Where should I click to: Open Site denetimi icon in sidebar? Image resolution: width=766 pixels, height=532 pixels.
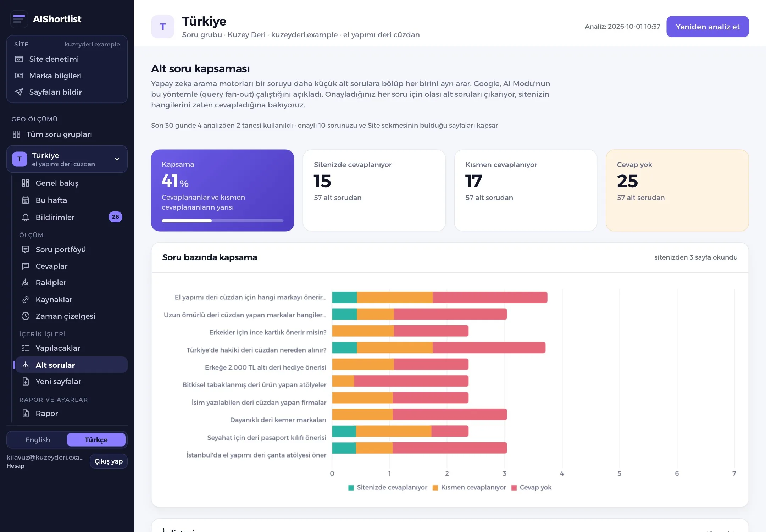[x=19, y=59]
